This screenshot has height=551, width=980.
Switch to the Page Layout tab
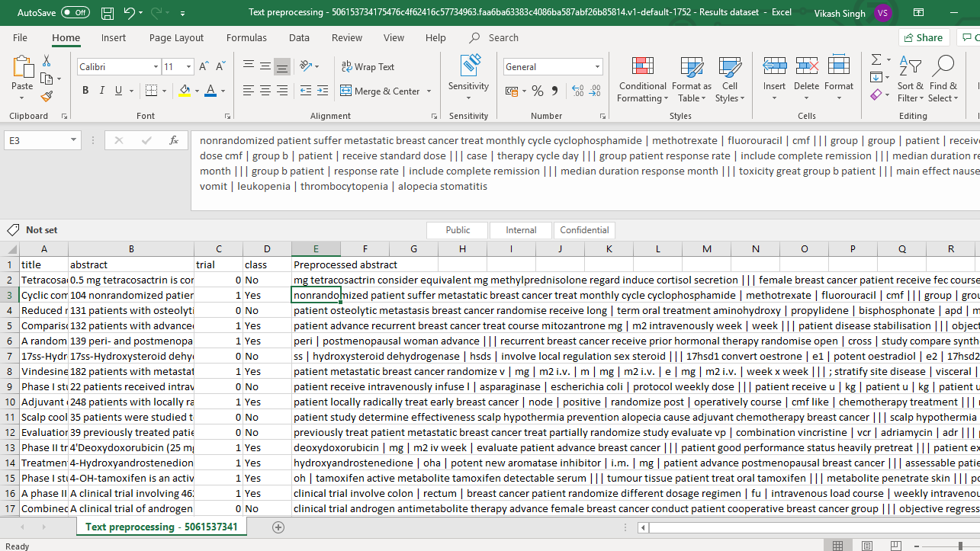pyautogui.click(x=176, y=37)
